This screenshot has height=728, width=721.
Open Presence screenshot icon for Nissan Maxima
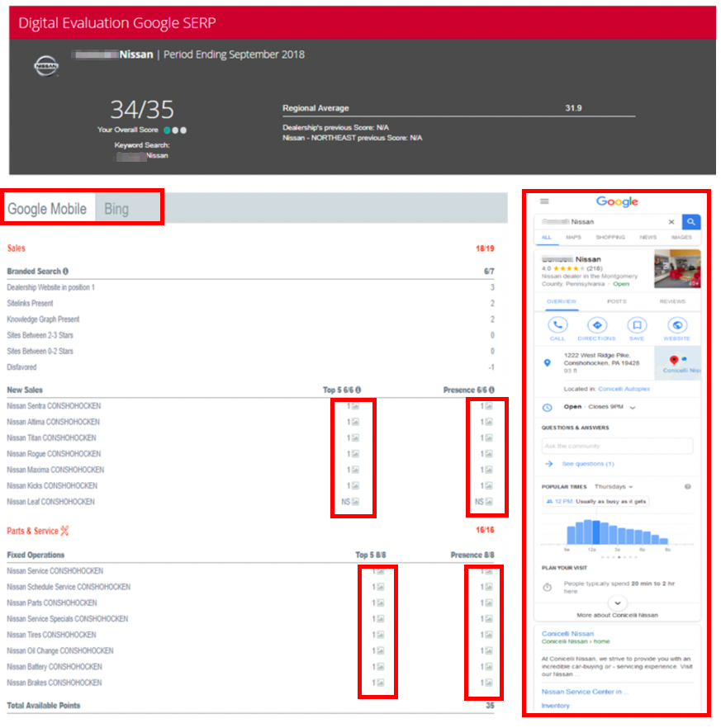(x=489, y=470)
